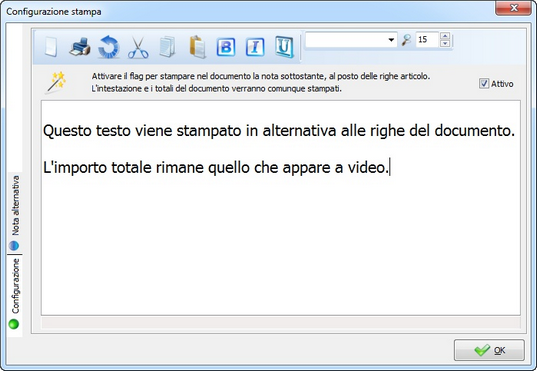Click the 'Attivare il flag per stampare' instruction
Viewport: 537px width, 371px height.
click(x=261, y=82)
